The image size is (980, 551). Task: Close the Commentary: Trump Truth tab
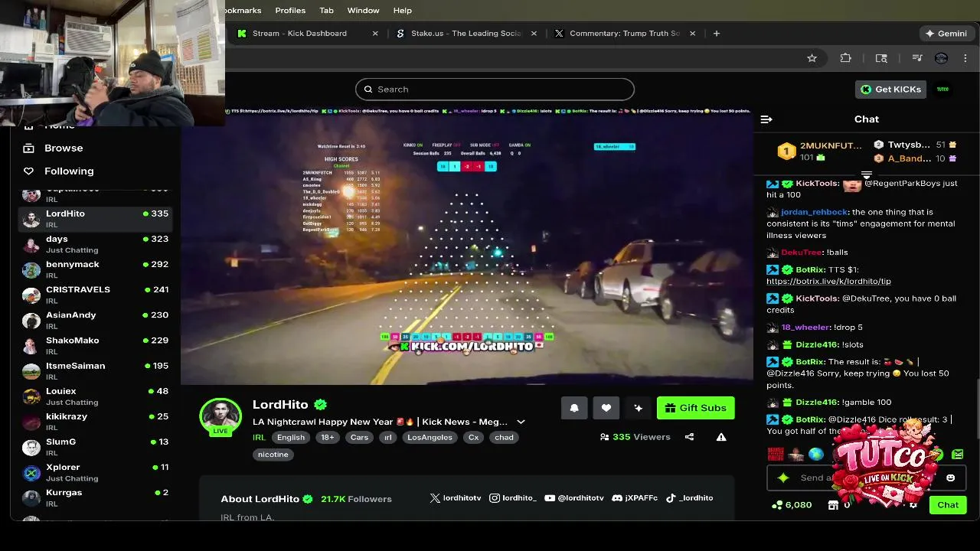(x=693, y=34)
